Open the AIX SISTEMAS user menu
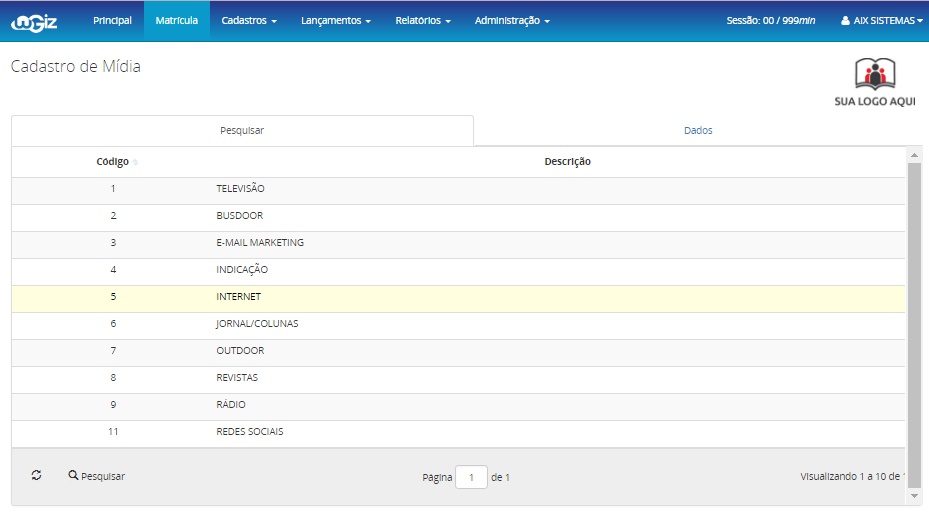Screen dimensions: 929x514 [x=881, y=20]
